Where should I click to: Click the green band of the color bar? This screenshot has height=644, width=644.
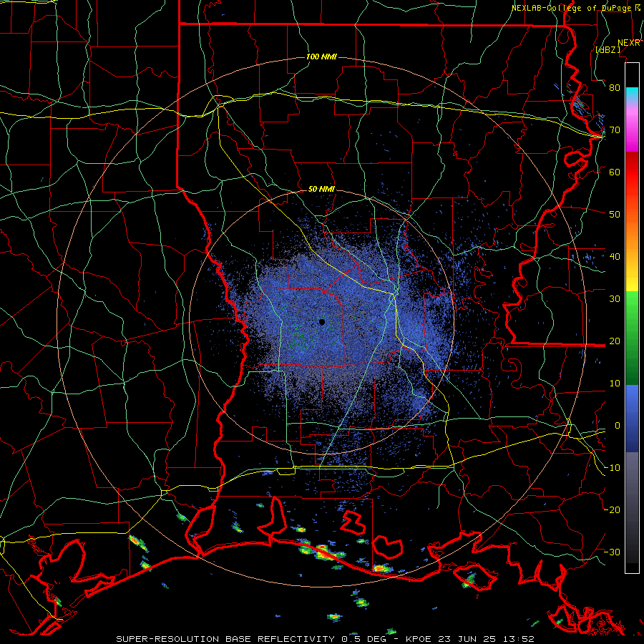pos(632,338)
